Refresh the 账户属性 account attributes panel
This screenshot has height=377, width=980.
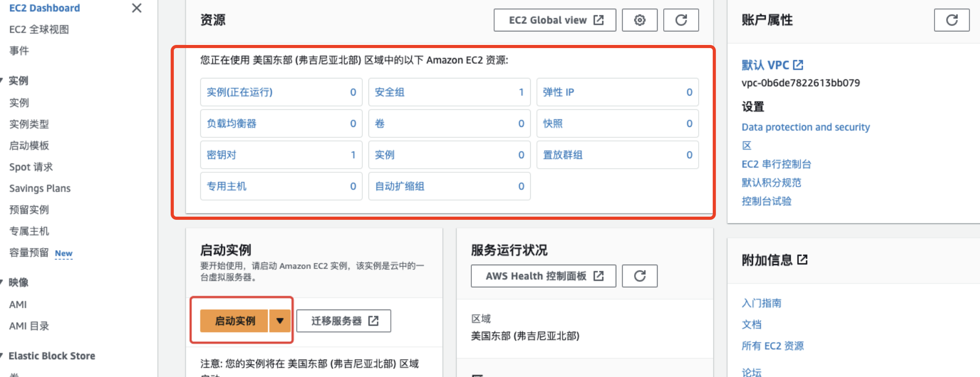952,20
